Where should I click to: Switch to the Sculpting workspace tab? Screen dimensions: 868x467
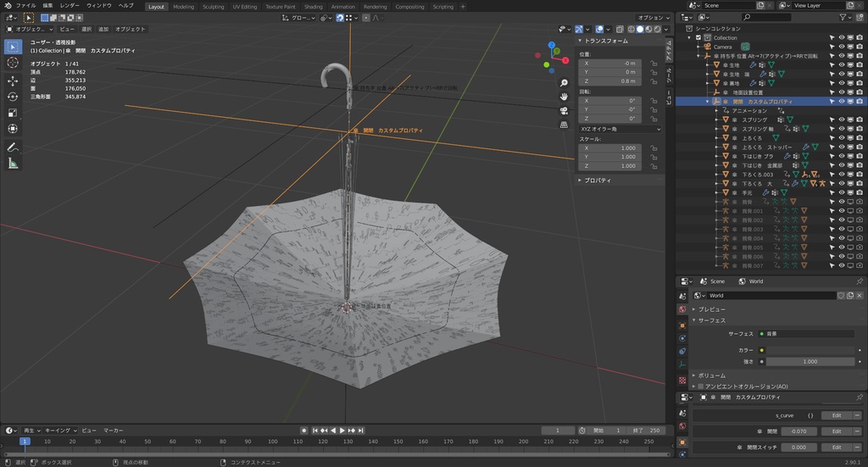pyautogui.click(x=213, y=6)
